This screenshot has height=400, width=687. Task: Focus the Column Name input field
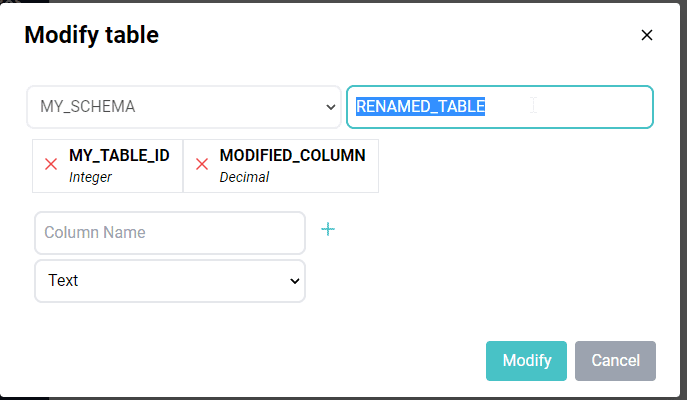click(x=170, y=233)
